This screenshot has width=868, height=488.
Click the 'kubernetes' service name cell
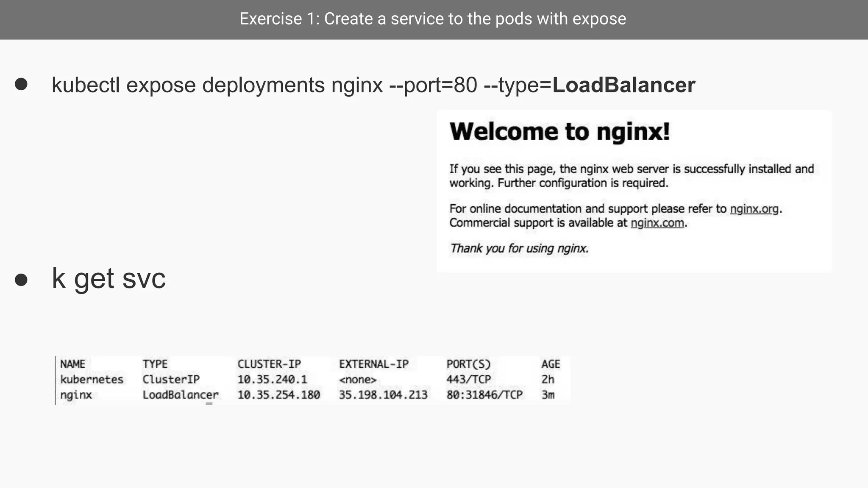(x=92, y=379)
